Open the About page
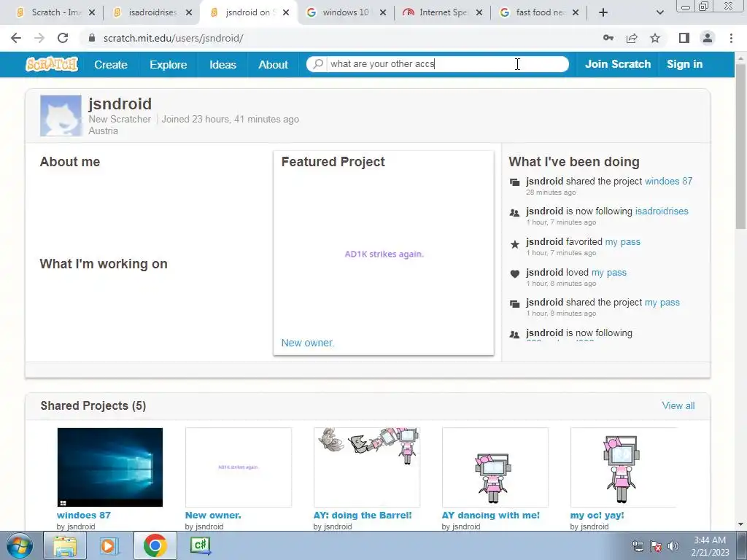This screenshot has width=747, height=560. point(273,64)
